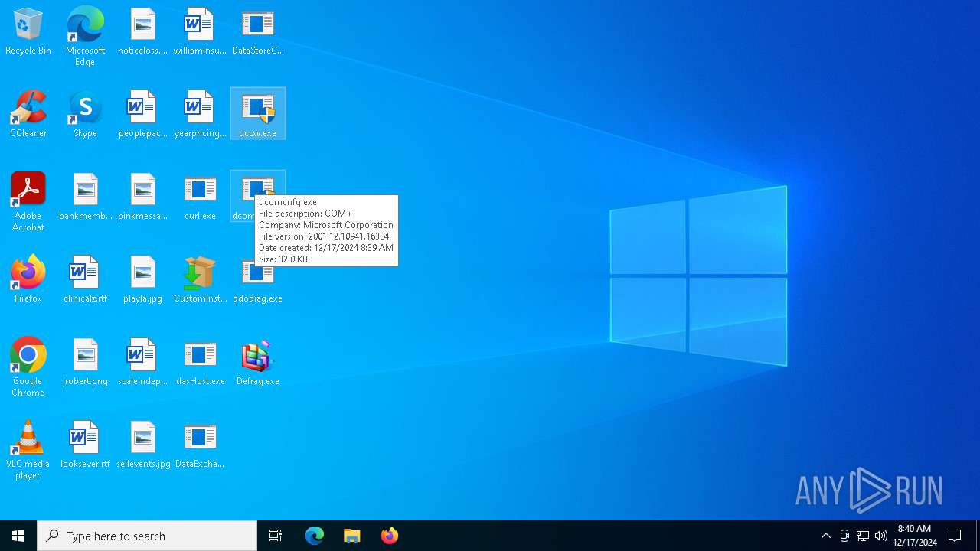Select the peoplepac Word document
This screenshot has width=980, height=551.
click(x=142, y=115)
